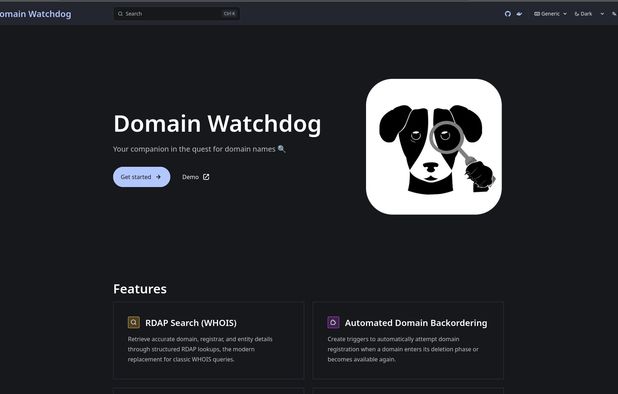The image size is (618, 394).
Task: Click the Backordering purple card icon
Action: (333, 322)
